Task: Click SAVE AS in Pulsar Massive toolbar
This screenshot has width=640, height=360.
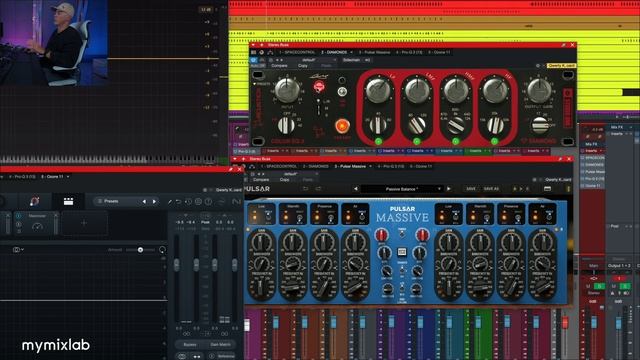Action: click(491, 189)
